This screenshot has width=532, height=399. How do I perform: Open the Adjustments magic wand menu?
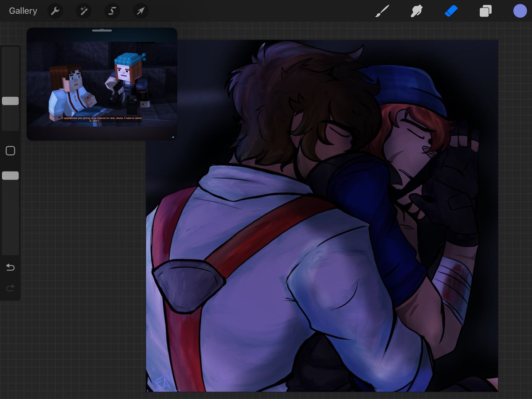point(83,11)
